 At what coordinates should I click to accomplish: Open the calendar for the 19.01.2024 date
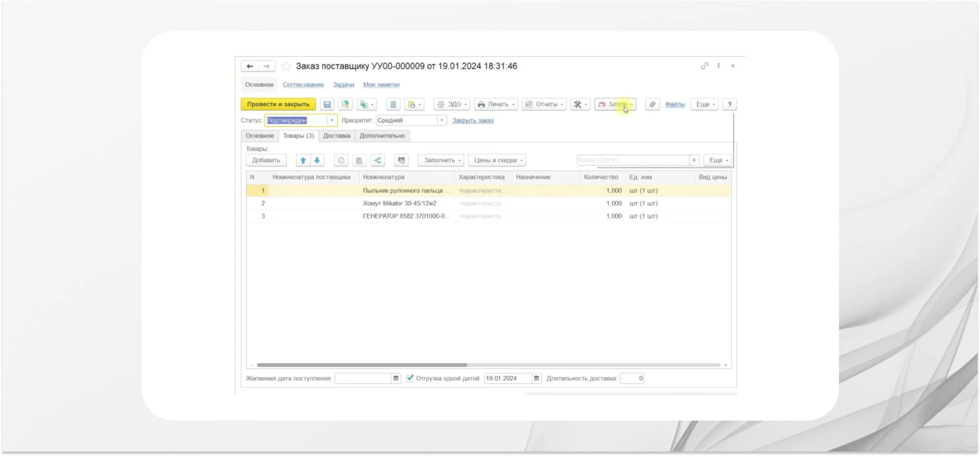pos(537,379)
